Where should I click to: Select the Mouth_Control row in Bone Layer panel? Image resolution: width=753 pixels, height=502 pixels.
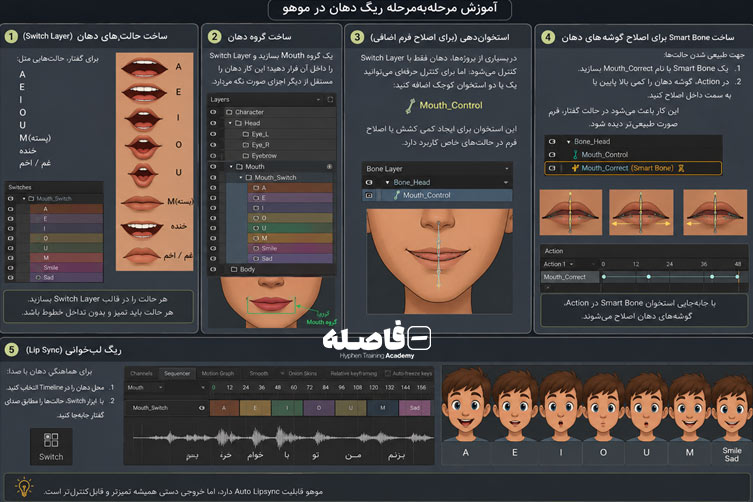(x=437, y=195)
